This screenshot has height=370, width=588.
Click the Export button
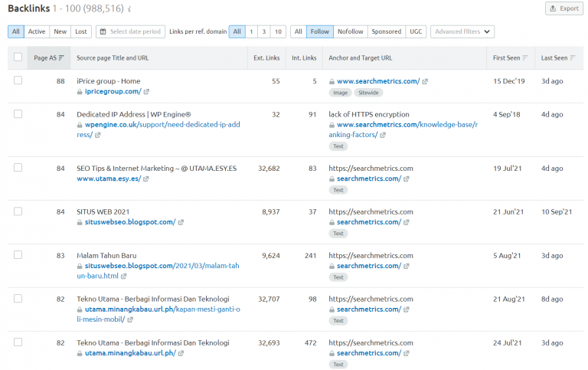[564, 8]
